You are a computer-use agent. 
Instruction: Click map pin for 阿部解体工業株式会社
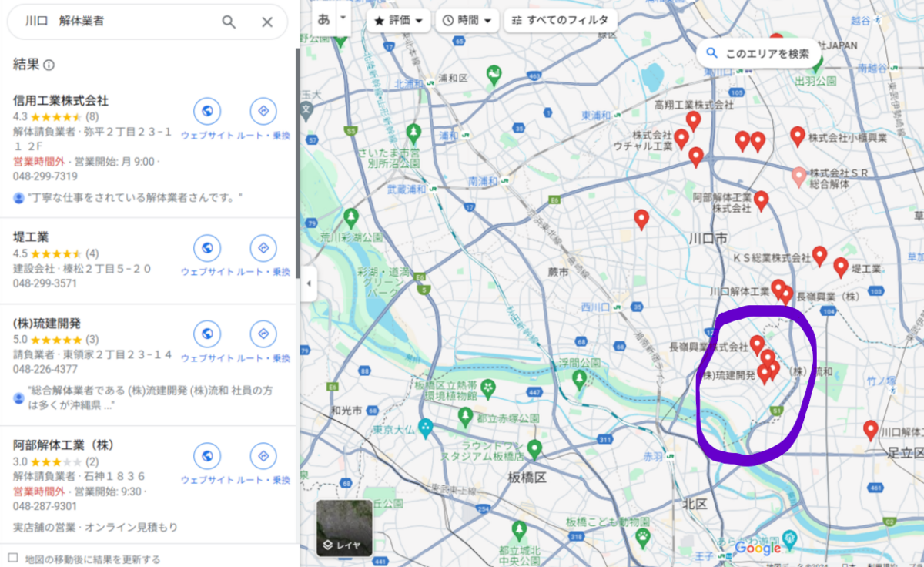point(762,200)
